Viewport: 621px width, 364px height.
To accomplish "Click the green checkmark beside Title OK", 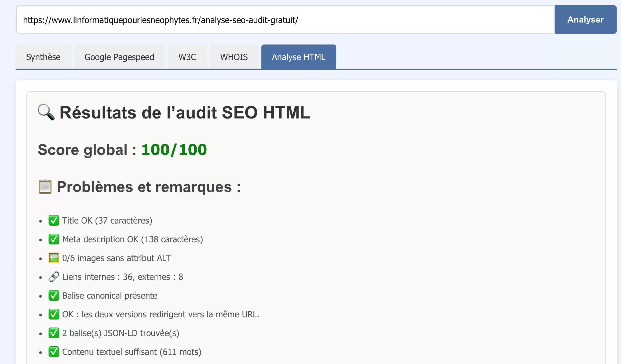I will coord(54,221).
